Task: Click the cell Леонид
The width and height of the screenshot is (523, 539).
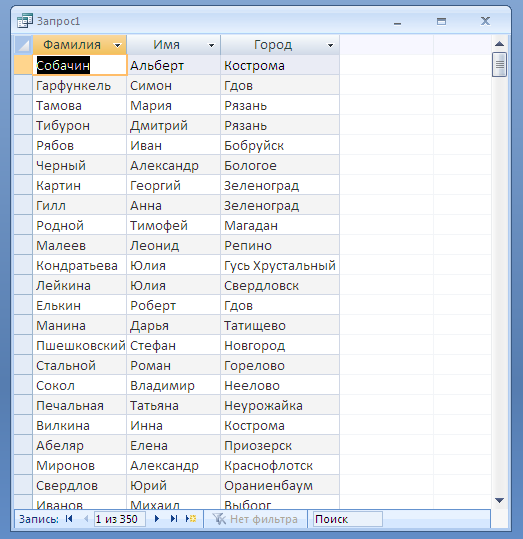Action: coord(174,245)
